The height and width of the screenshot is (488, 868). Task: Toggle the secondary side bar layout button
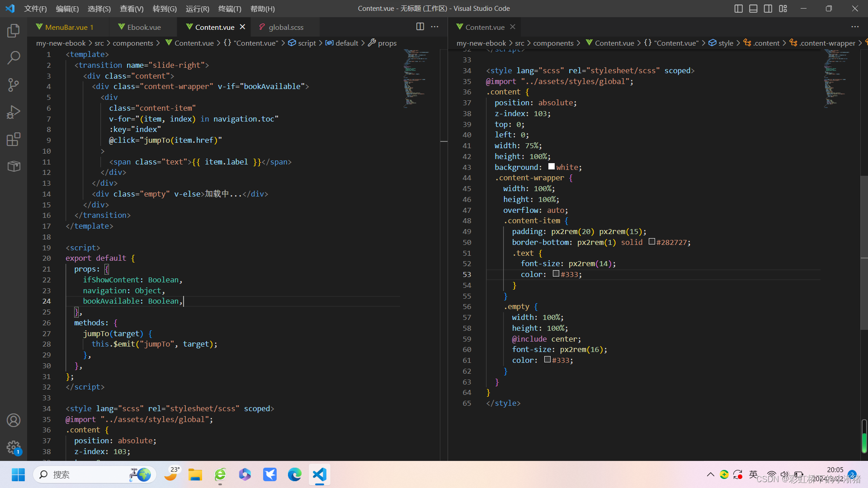[x=768, y=9]
